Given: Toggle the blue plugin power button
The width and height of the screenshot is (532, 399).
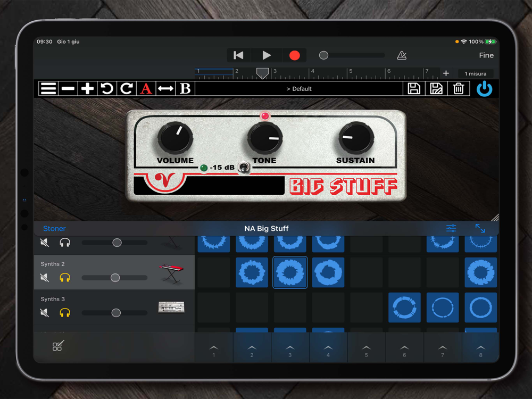Looking at the screenshot, I should (484, 88).
